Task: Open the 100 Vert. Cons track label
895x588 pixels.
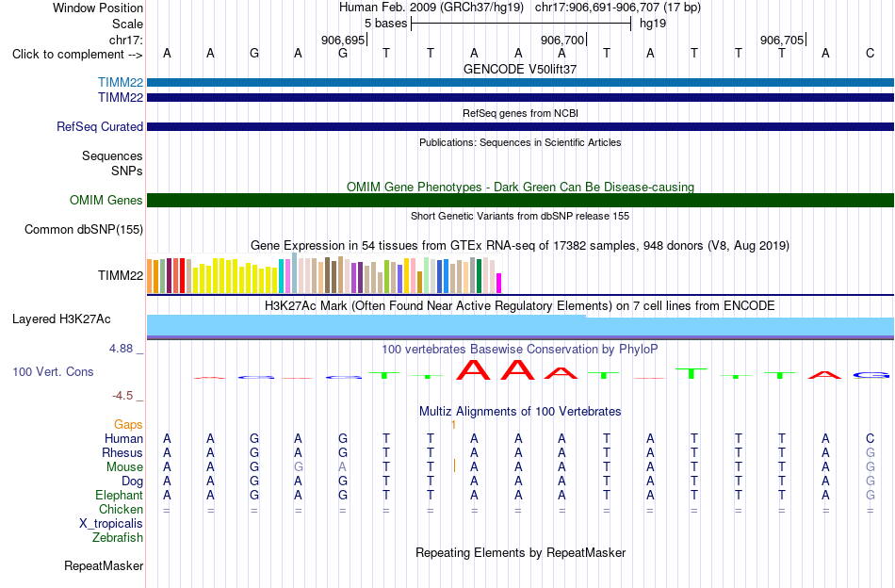Action: tap(53, 371)
